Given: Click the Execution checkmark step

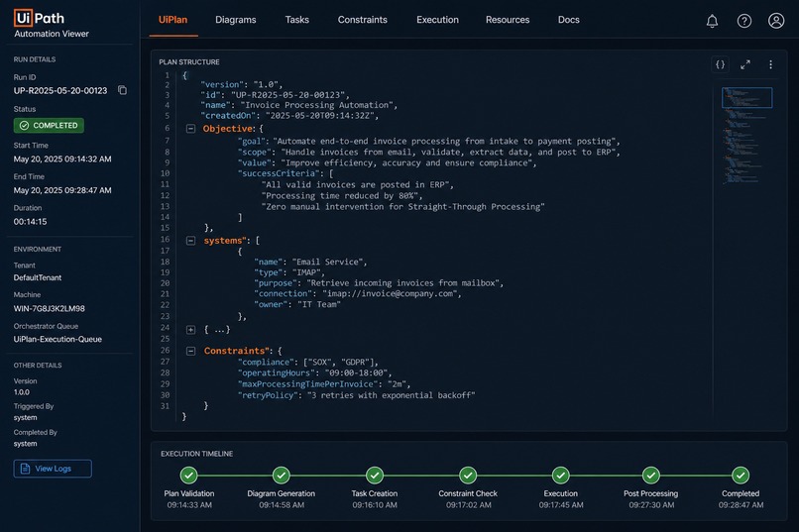Looking at the screenshot, I should [561, 475].
